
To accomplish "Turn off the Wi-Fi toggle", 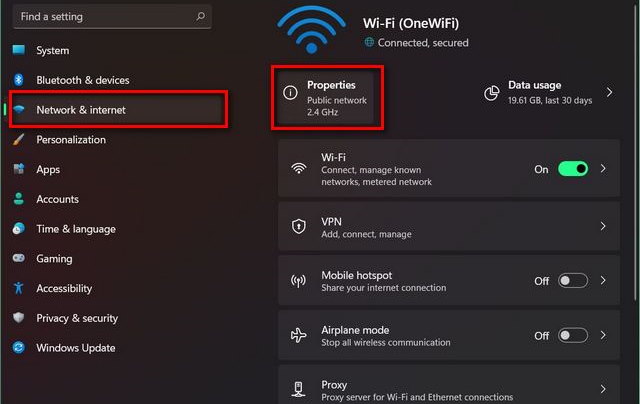I will pos(573,169).
